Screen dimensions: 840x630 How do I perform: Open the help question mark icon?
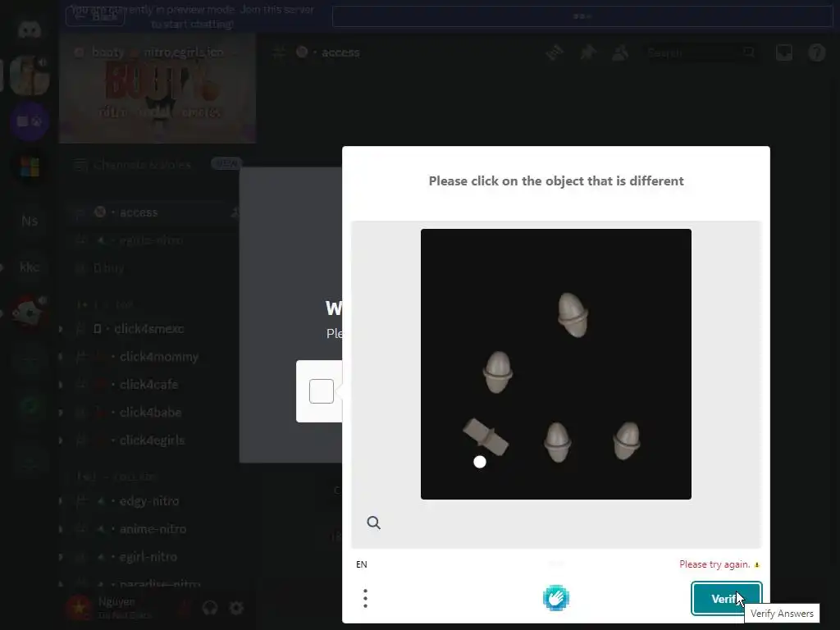point(817,52)
